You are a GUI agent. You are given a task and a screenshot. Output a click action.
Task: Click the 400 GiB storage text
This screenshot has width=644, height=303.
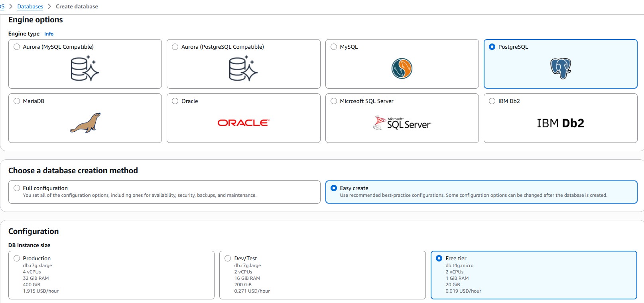click(32, 285)
